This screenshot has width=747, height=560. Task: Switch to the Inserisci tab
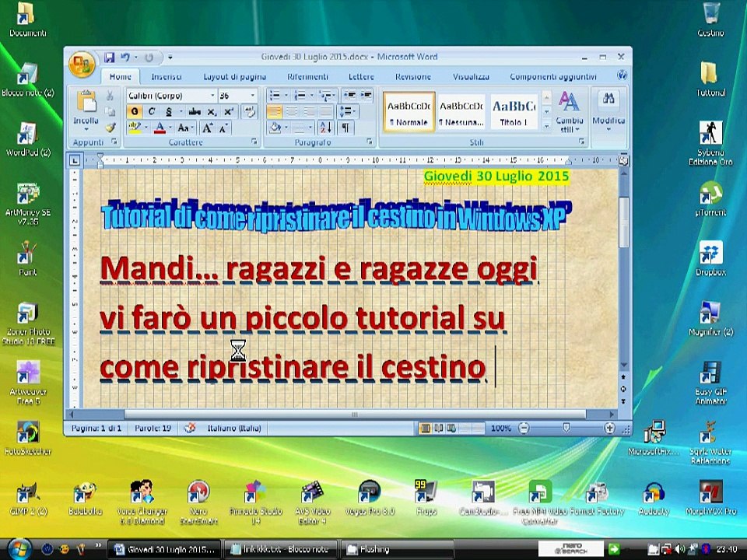[x=167, y=77]
